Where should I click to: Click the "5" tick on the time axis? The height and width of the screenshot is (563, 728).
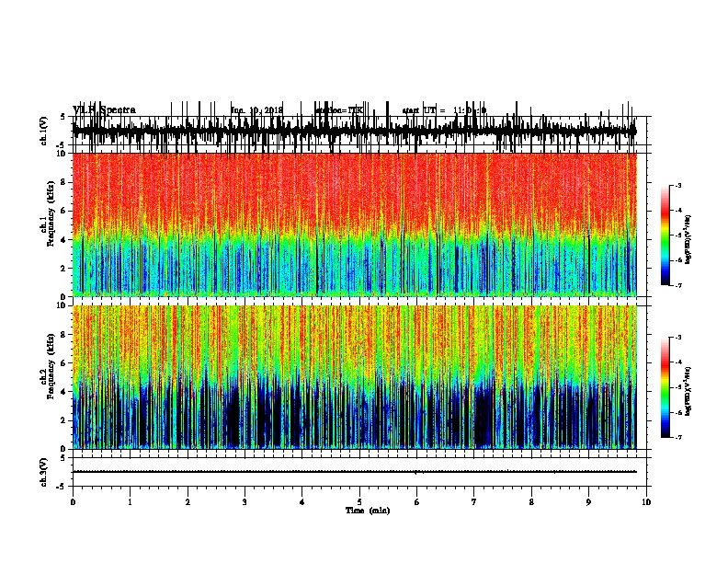(x=359, y=502)
